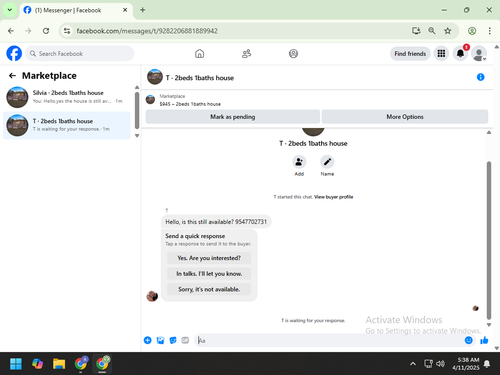Click chat scrollbar thumb
This screenshot has height=375, width=500.
coord(489,240)
